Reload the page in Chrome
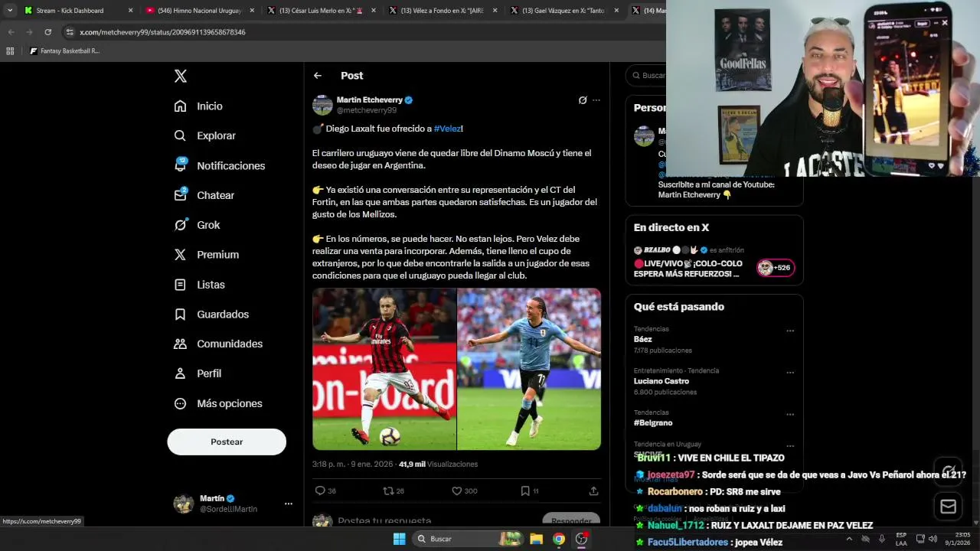This screenshot has height=551, width=980. (47, 32)
